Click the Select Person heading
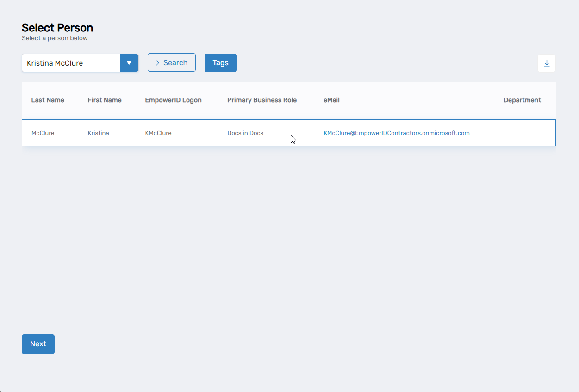This screenshot has width=579, height=392. pos(57,28)
